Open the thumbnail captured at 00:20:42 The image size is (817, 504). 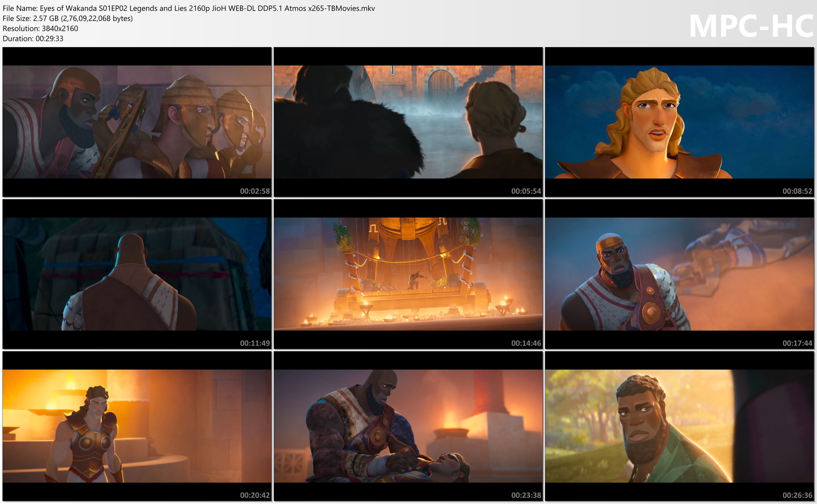(137, 426)
